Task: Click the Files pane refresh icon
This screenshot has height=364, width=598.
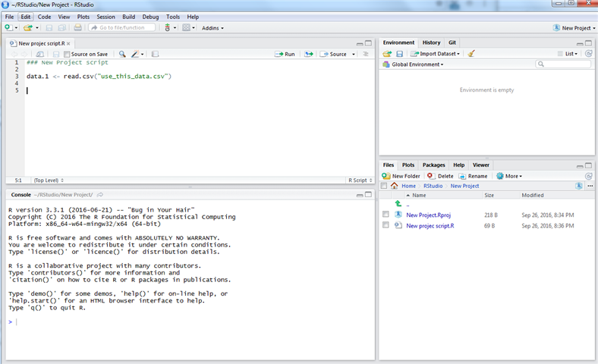Action: click(x=588, y=176)
